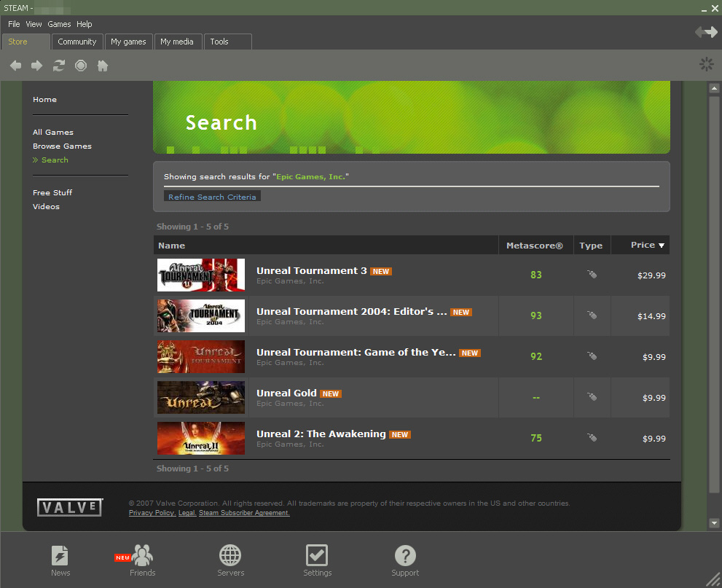Stop page loading with the stop icon
722x588 pixels.
click(x=81, y=66)
